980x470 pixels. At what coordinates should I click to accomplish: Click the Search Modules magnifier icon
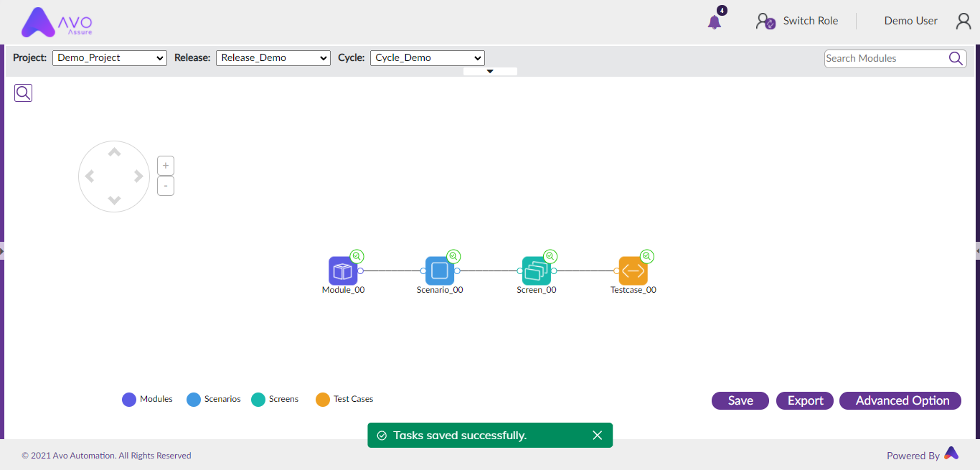(x=956, y=59)
